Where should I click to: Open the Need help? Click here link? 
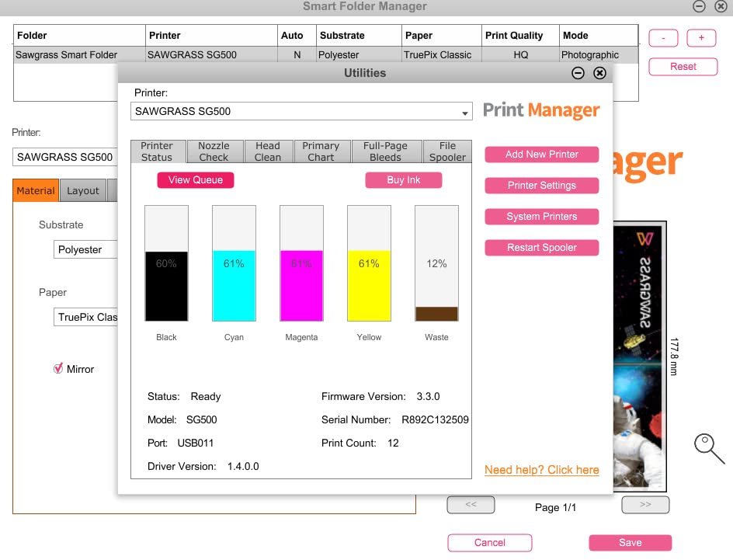pyautogui.click(x=542, y=470)
